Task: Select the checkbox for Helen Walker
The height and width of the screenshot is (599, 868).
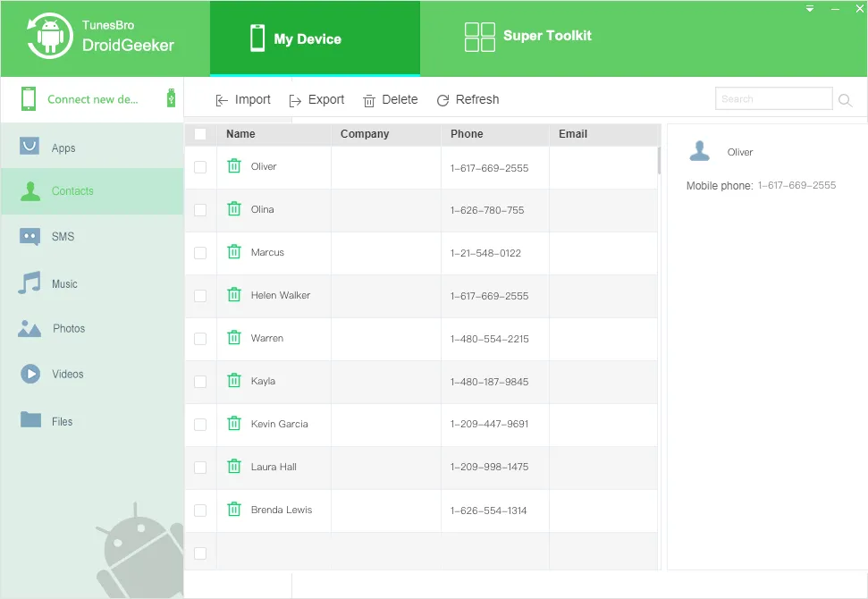Action: coord(200,296)
